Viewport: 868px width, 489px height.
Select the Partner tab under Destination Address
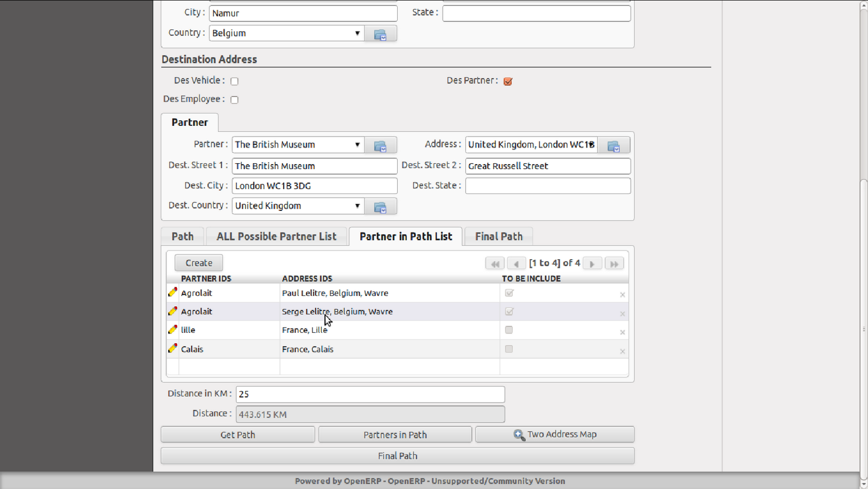(190, 123)
